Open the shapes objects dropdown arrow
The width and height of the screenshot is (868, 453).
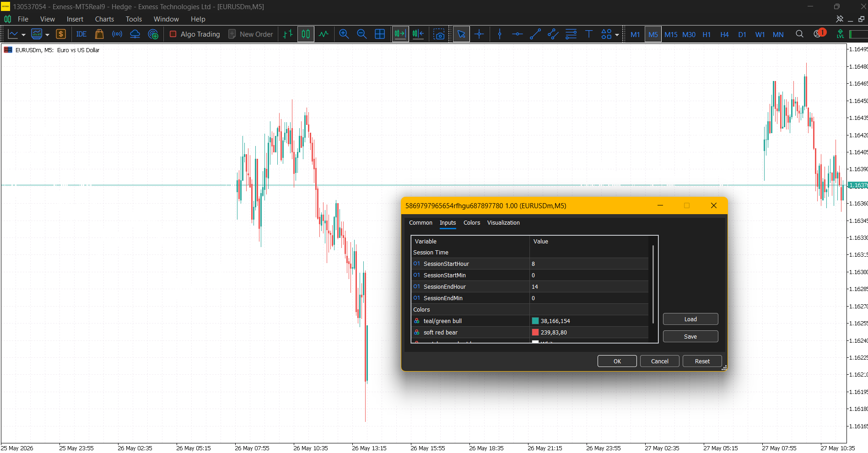tap(617, 35)
